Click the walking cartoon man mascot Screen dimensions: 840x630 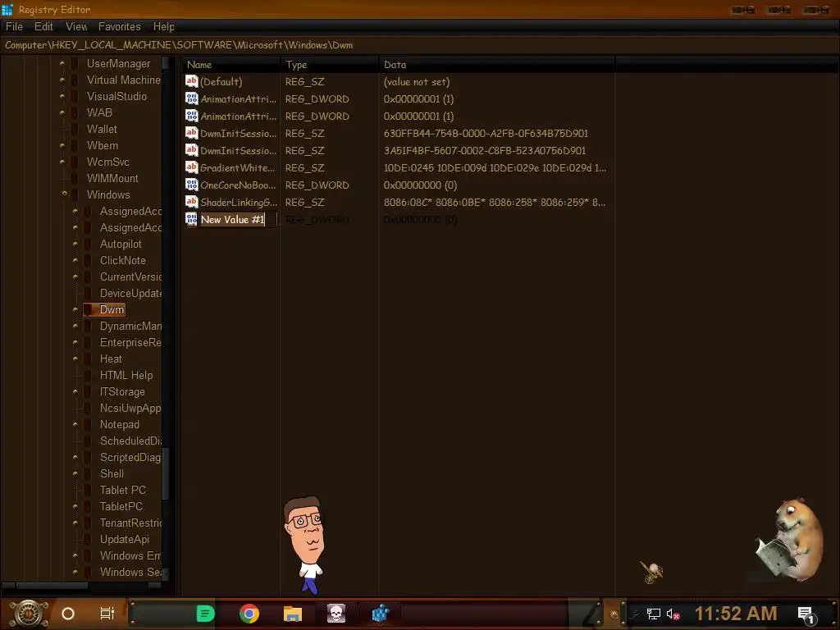tap(305, 545)
